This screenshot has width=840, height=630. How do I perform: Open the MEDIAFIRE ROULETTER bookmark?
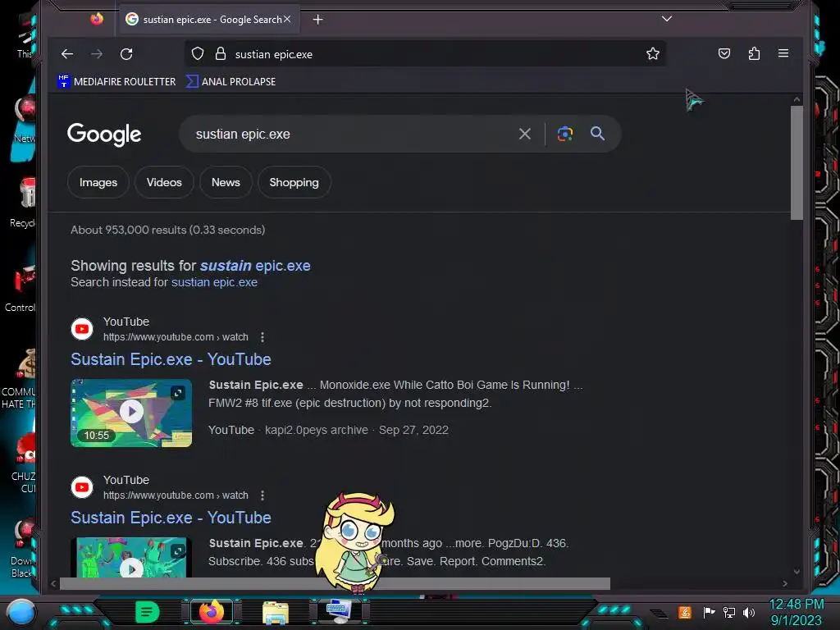pyautogui.click(x=116, y=81)
